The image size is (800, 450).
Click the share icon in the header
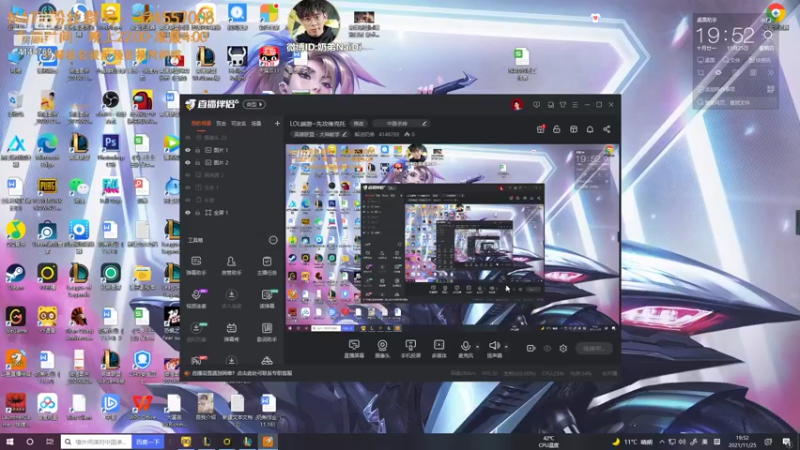click(607, 130)
